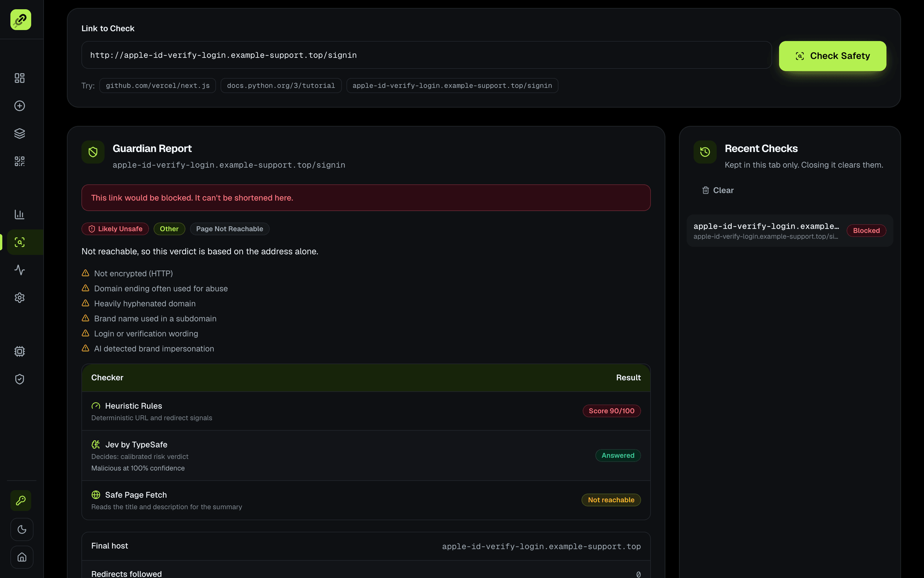Click the Recent Checks history icon
Screen dimensions: 924x578
click(x=705, y=152)
